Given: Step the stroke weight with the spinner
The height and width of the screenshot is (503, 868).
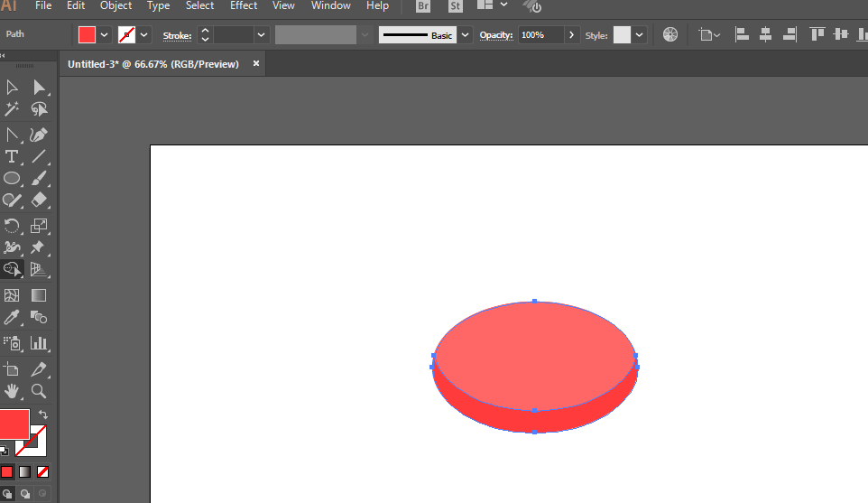Looking at the screenshot, I should click(x=205, y=35).
